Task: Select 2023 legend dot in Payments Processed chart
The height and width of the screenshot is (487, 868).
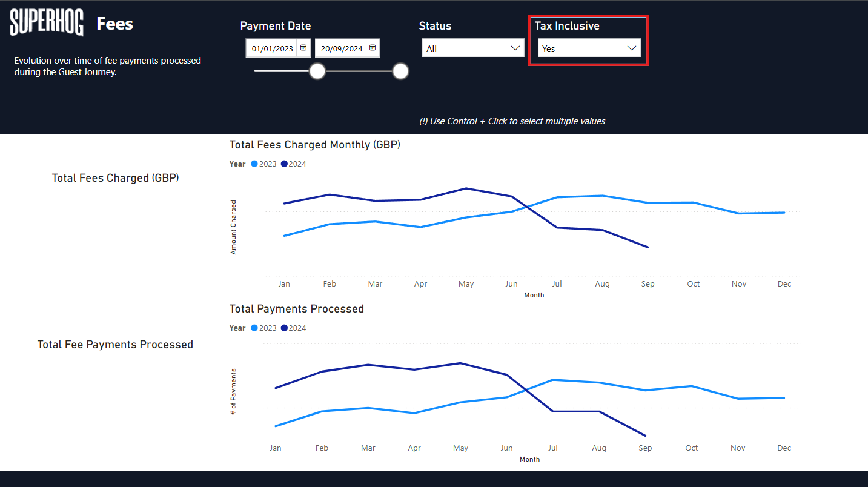Action: click(x=254, y=328)
